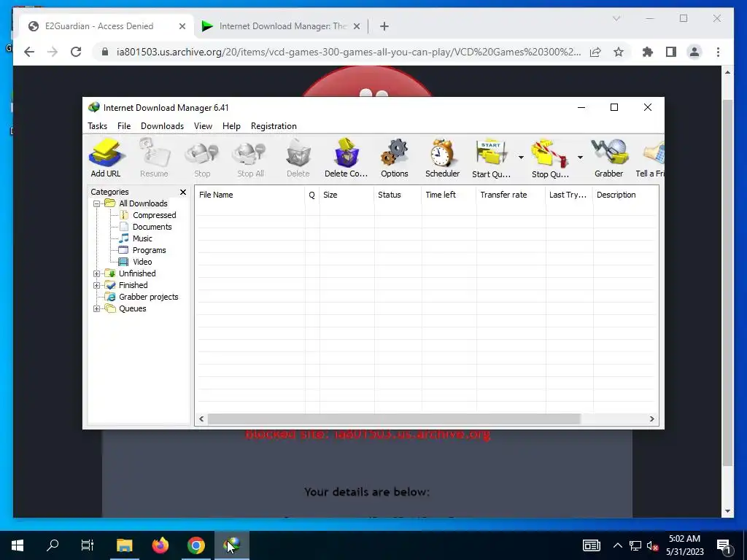Open the Registration menu
The image size is (747, 560).
click(x=274, y=126)
